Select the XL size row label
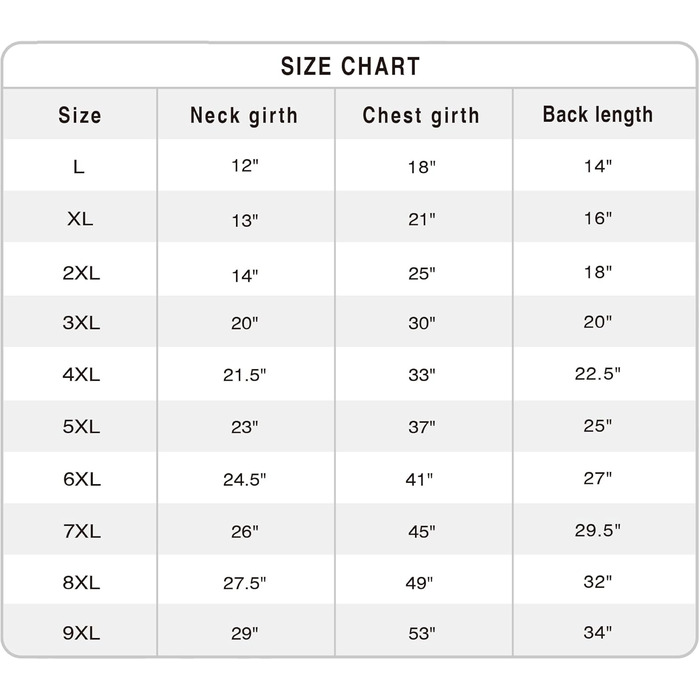Viewport: 700px width, 700px height. (x=80, y=219)
